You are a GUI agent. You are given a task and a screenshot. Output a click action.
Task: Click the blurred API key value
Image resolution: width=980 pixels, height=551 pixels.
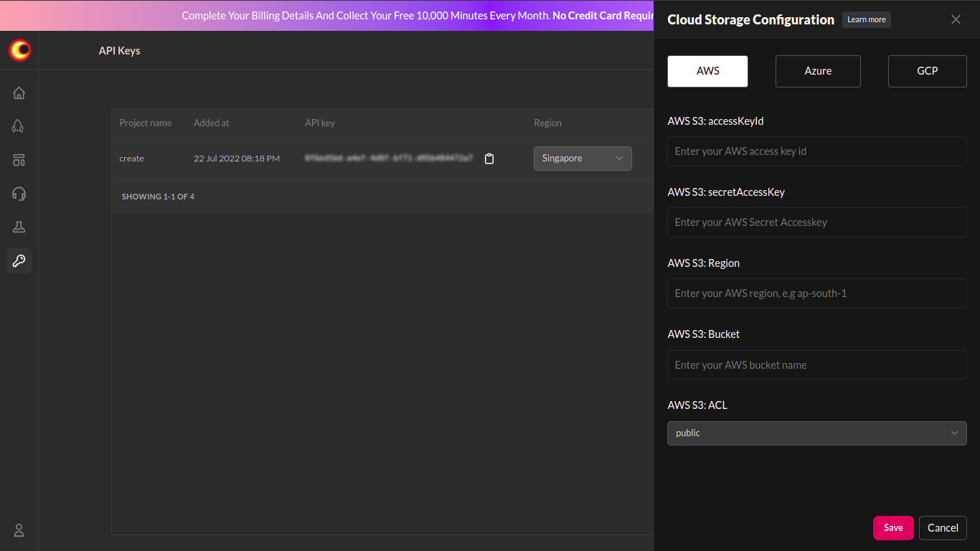pos(389,158)
